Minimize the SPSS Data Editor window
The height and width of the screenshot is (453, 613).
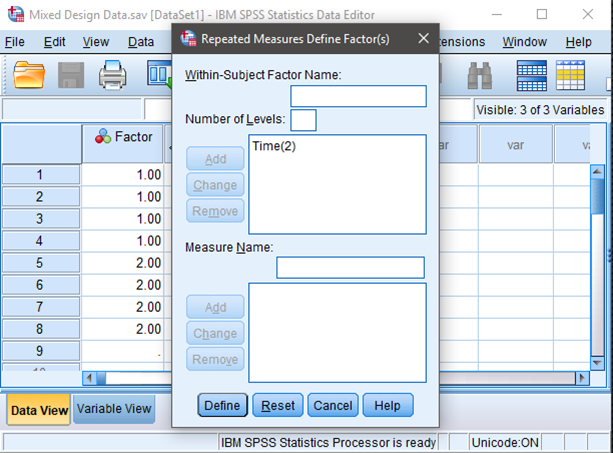coord(496,14)
